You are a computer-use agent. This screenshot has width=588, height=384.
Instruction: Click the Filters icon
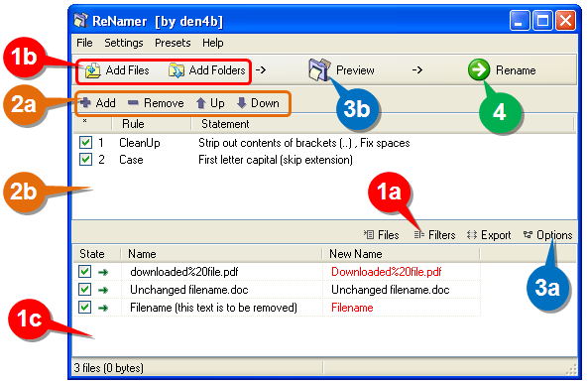(x=419, y=235)
